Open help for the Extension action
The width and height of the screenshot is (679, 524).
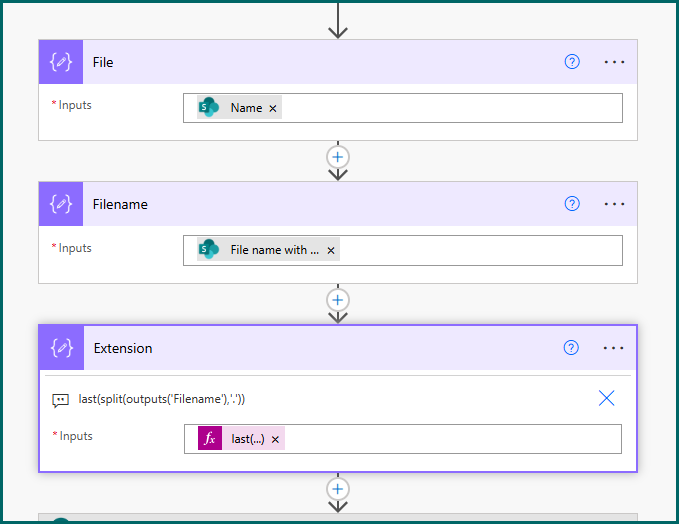tap(571, 347)
